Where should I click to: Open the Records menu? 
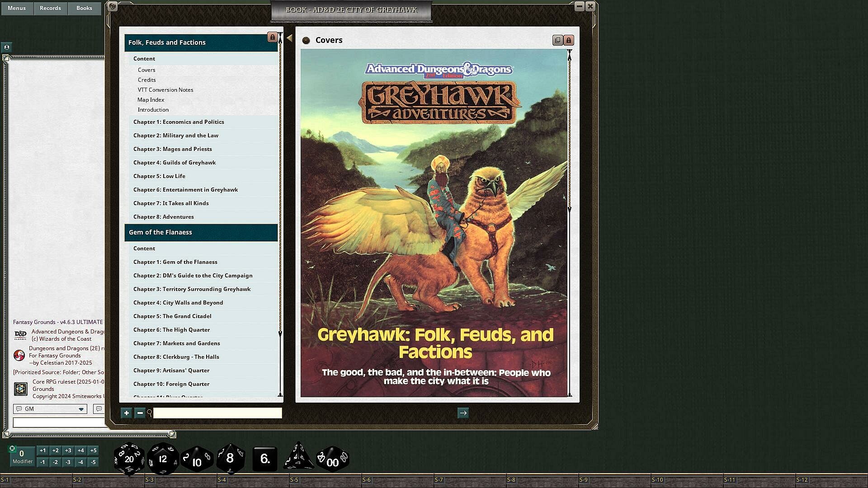coord(50,8)
